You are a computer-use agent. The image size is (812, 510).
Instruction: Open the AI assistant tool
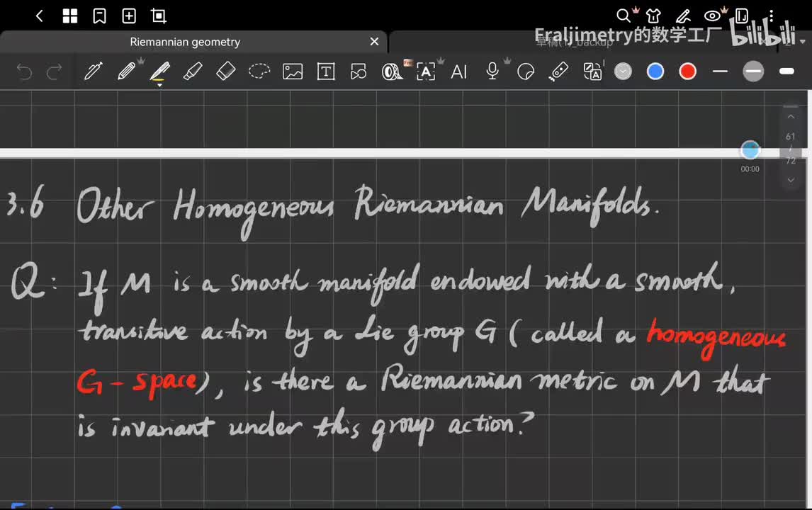(459, 72)
